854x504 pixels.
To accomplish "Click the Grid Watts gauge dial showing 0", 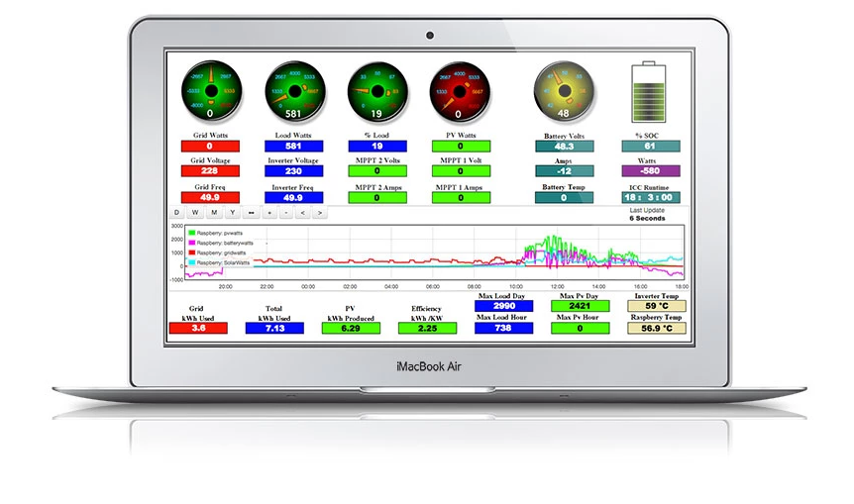I will coord(210,91).
